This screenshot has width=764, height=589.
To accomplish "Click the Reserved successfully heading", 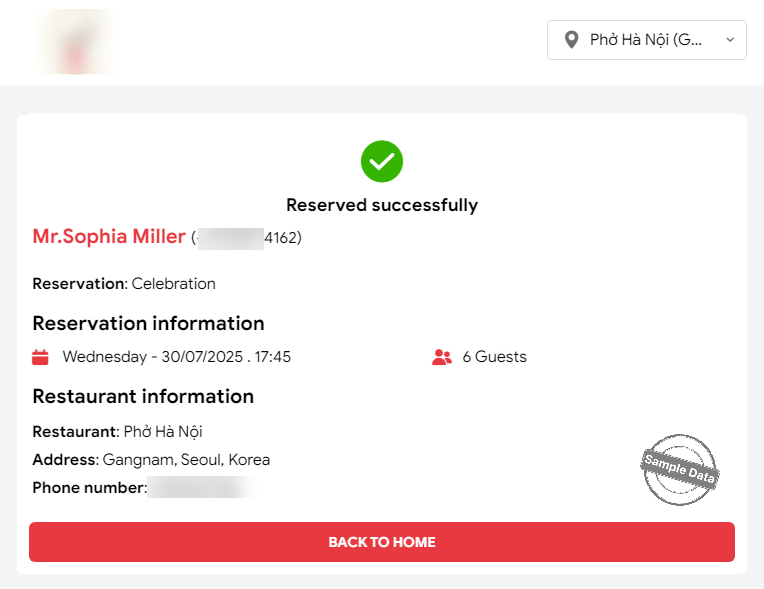I will point(382,205).
